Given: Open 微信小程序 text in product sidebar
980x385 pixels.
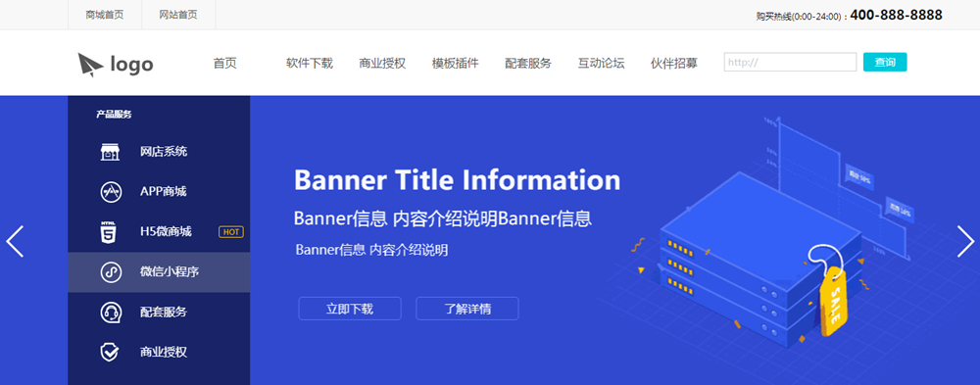Looking at the screenshot, I should pyautogui.click(x=170, y=272).
